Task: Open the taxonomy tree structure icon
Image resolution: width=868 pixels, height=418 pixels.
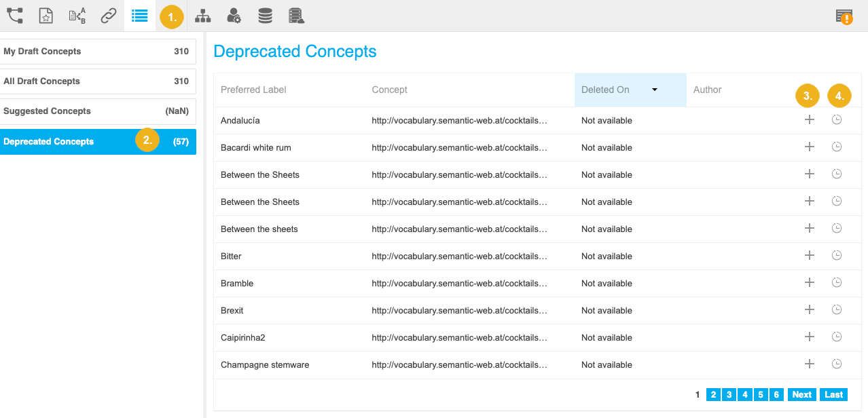Action: [202, 16]
